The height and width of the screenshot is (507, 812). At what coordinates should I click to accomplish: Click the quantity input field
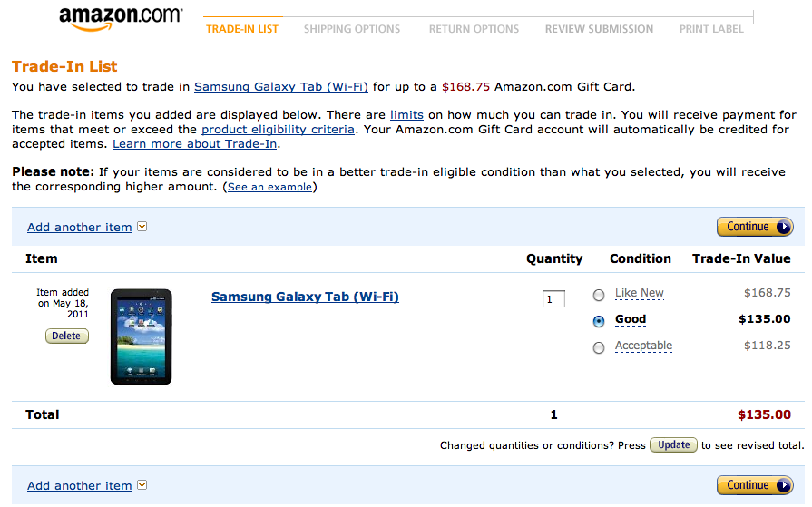tap(553, 299)
